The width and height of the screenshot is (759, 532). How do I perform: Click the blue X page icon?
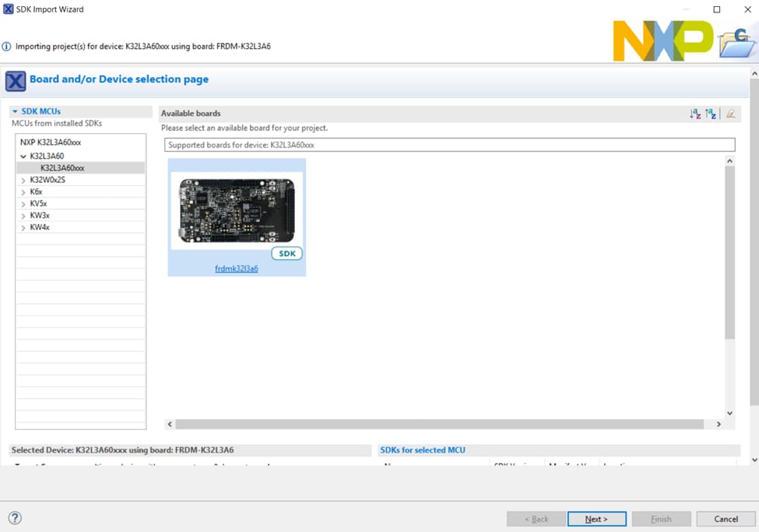point(16,80)
